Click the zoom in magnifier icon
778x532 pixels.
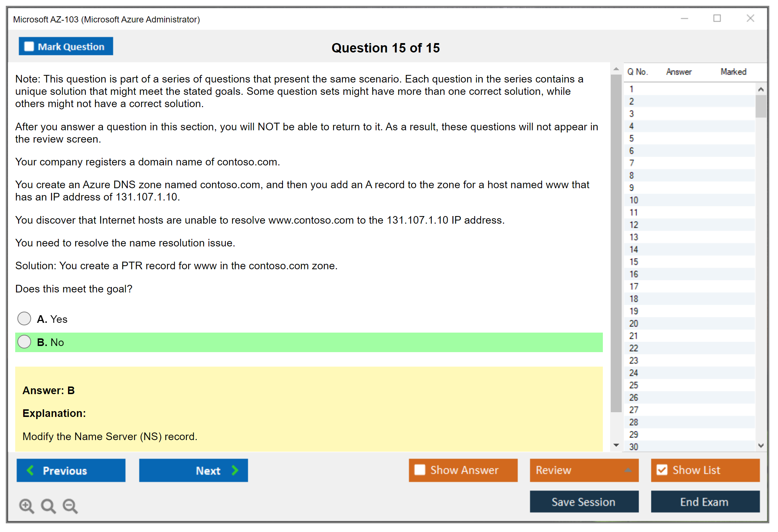tap(26, 506)
